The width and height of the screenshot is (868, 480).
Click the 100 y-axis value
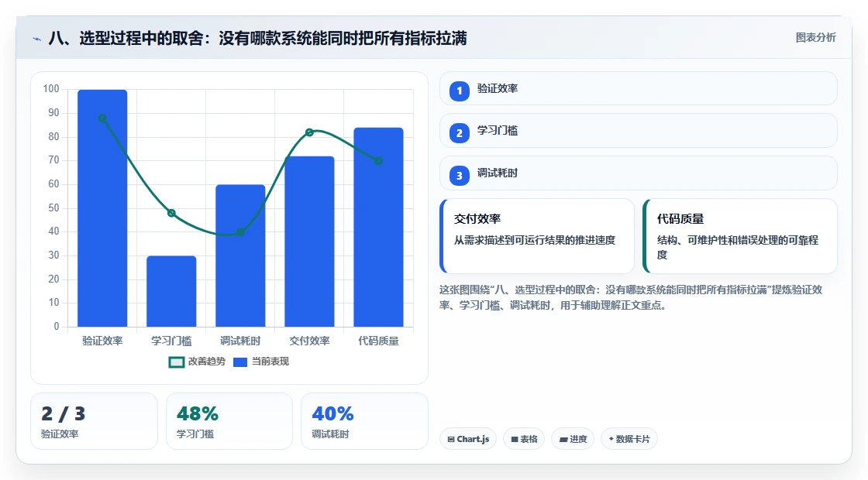tap(51, 88)
